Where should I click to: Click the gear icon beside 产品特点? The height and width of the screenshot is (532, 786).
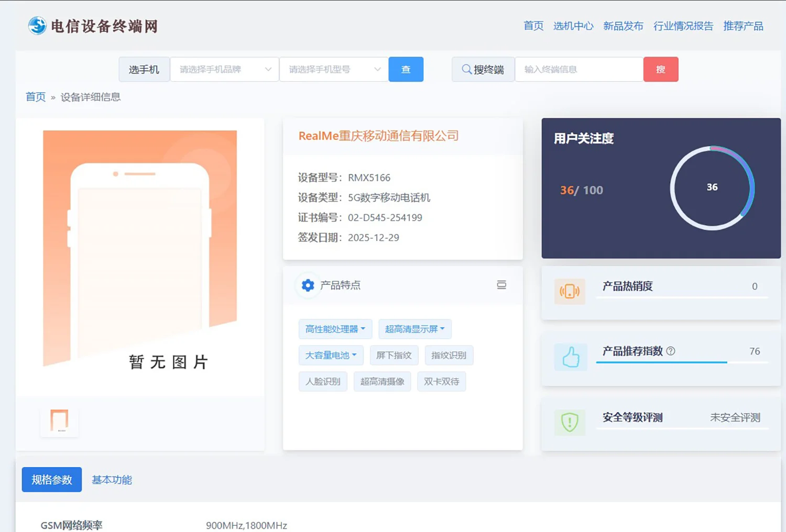click(308, 285)
